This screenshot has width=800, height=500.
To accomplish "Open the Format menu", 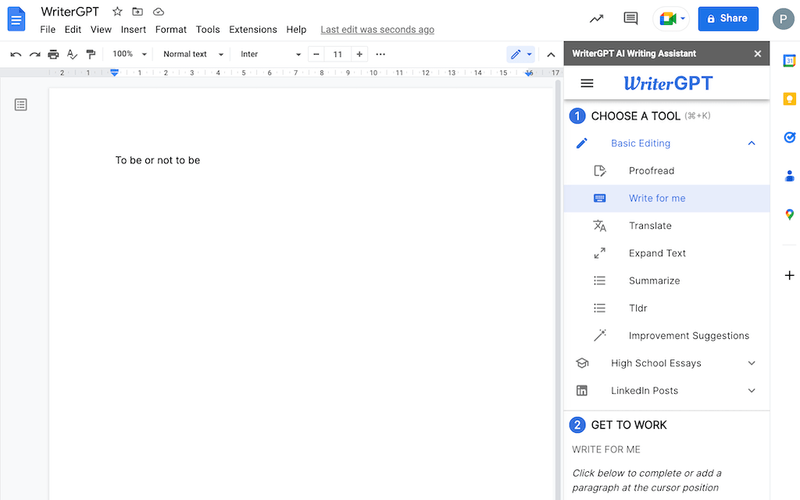I will [x=171, y=30].
